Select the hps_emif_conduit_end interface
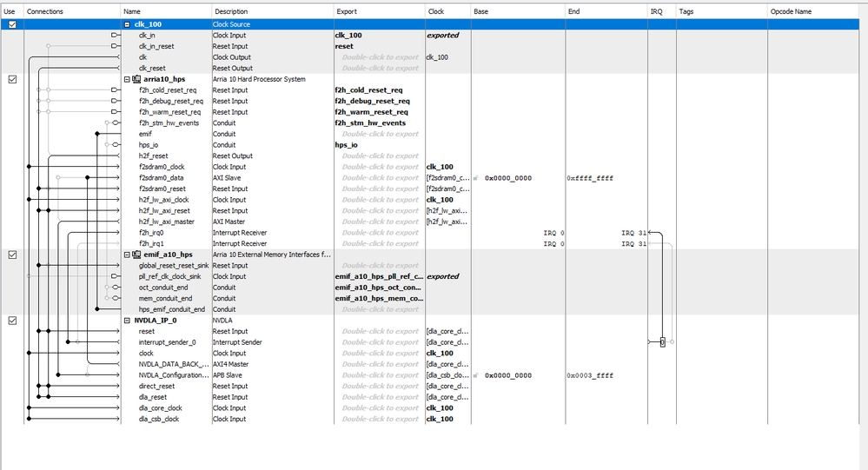The image size is (868, 470). [x=172, y=309]
